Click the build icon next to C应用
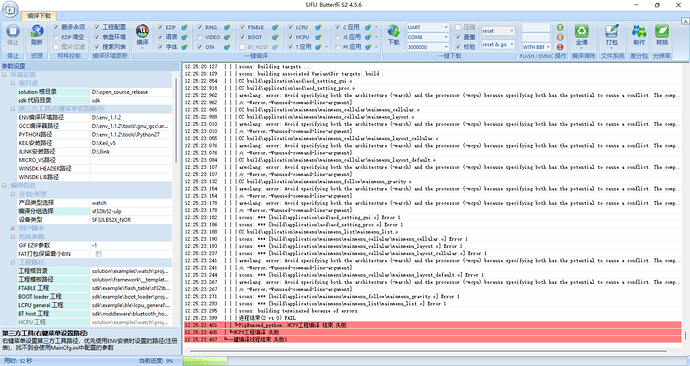This screenshot has width=690, height=366. [x=368, y=27]
